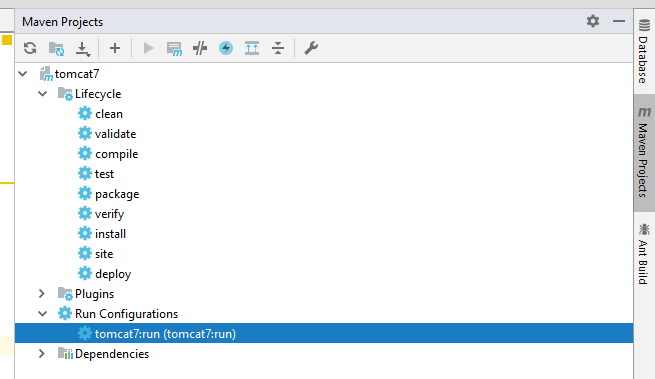The height and width of the screenshot is (379, 655).
Task: Expand the Plugins folder
Action: tap(42, 294)
